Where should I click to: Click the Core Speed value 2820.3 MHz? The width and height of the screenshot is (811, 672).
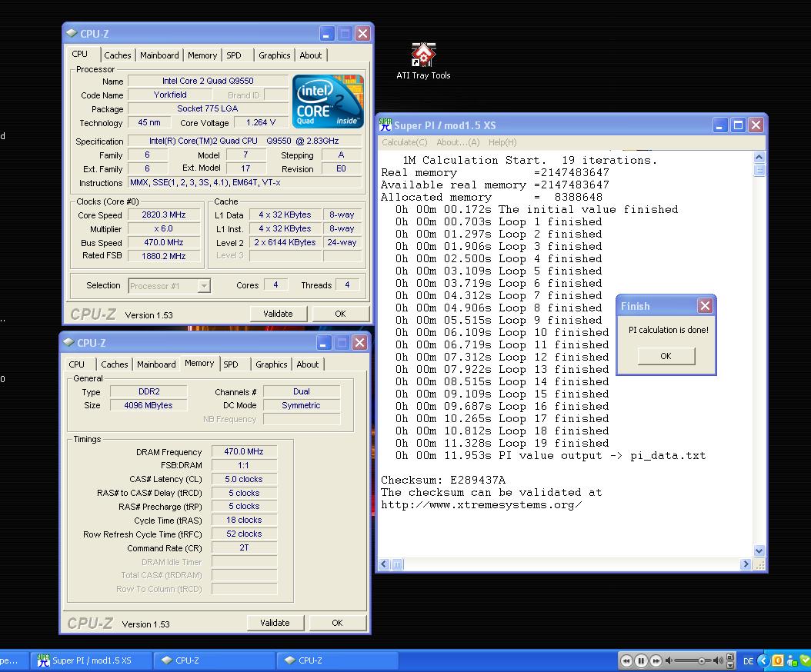164,215
